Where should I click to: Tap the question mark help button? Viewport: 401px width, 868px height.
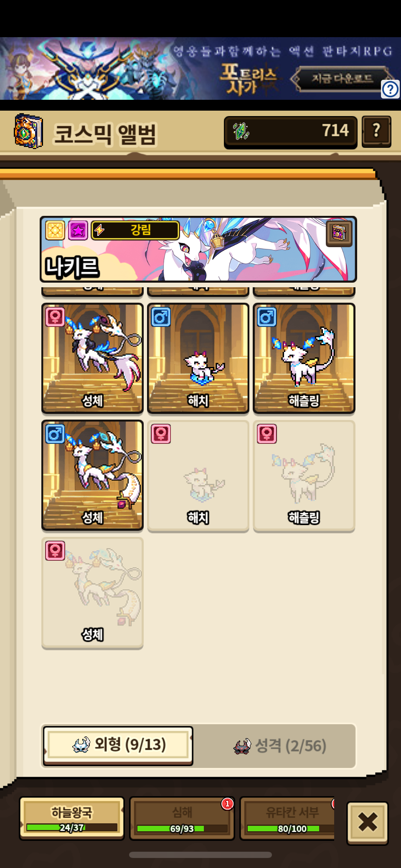(x=376, y=132)
